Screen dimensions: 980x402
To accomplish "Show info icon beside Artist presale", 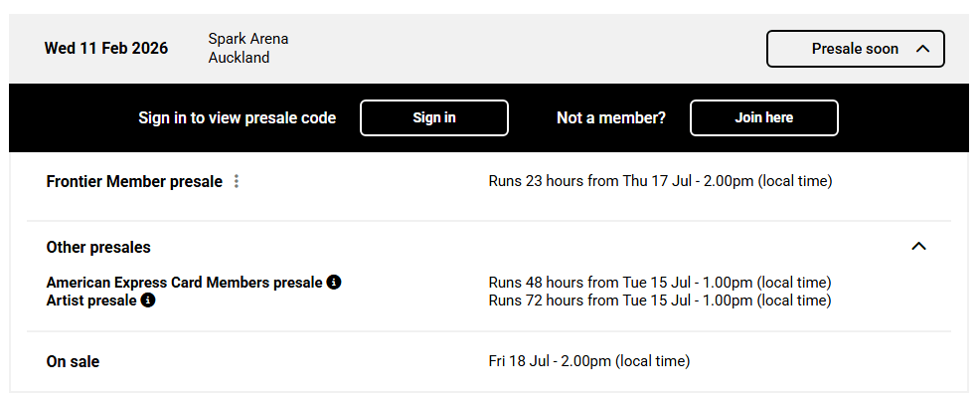I will tap(148, 301).
